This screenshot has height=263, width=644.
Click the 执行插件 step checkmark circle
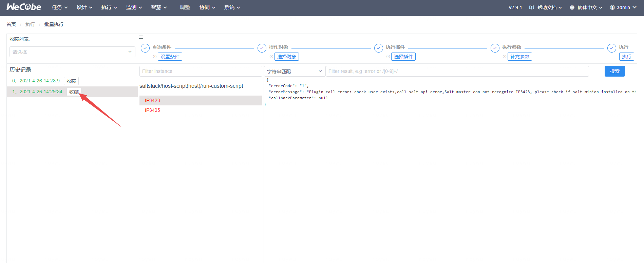click(379, 48)
